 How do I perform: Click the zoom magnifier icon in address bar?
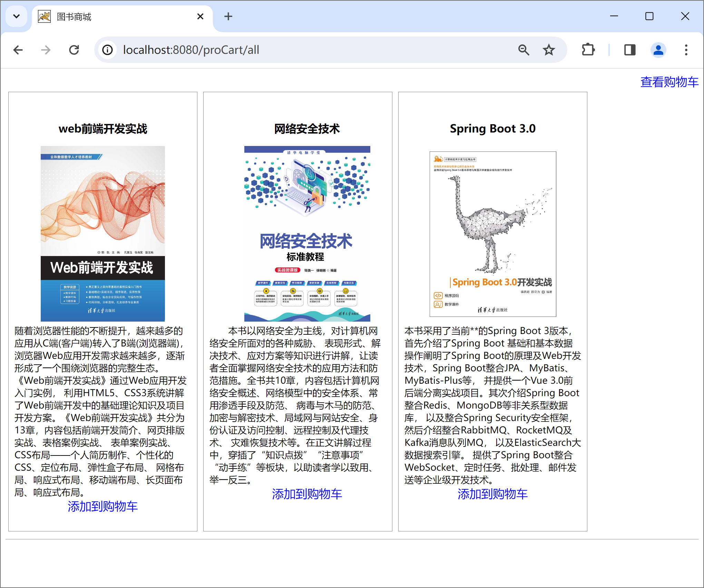524,50
